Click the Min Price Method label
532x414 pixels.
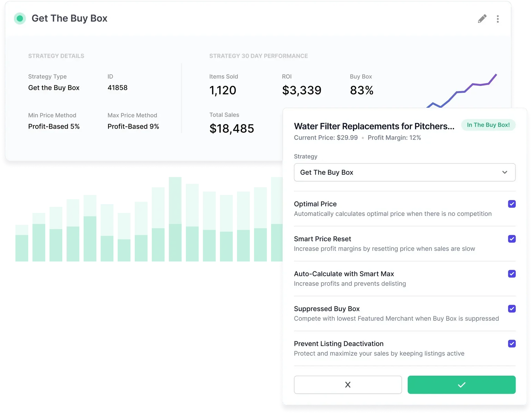52,115
